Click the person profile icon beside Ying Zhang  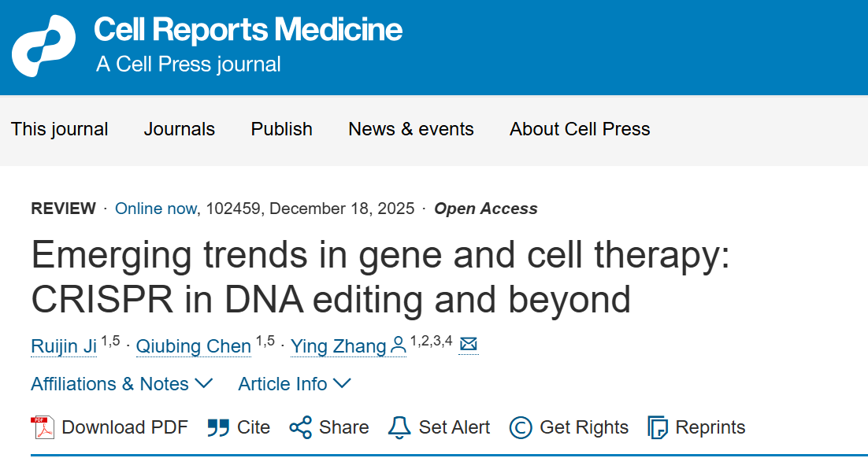(x=399, y=345)
